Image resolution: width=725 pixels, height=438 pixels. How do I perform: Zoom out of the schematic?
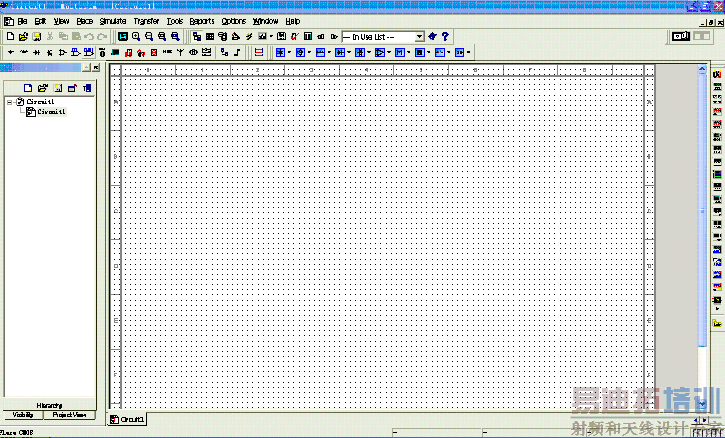149,37
